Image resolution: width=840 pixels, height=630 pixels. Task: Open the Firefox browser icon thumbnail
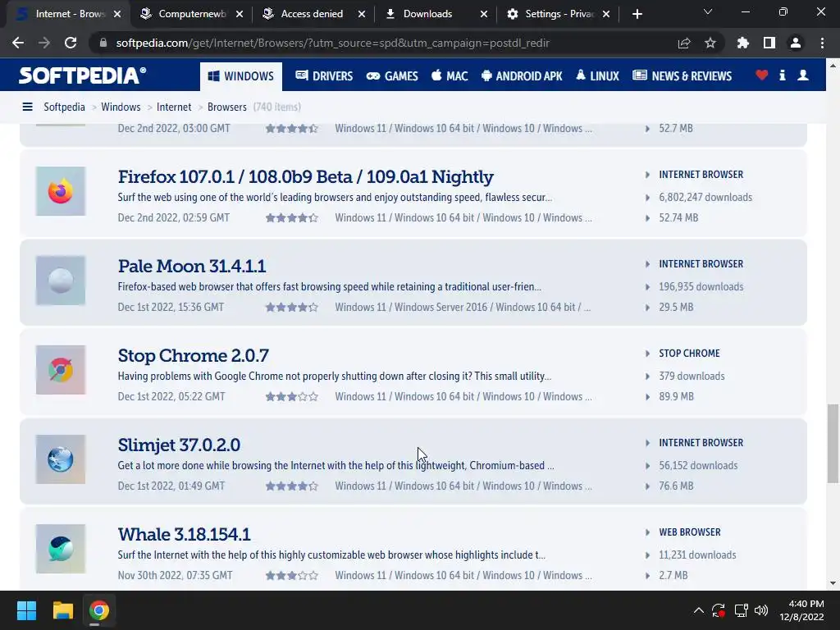pyautogui.click(x=61, y=191)
